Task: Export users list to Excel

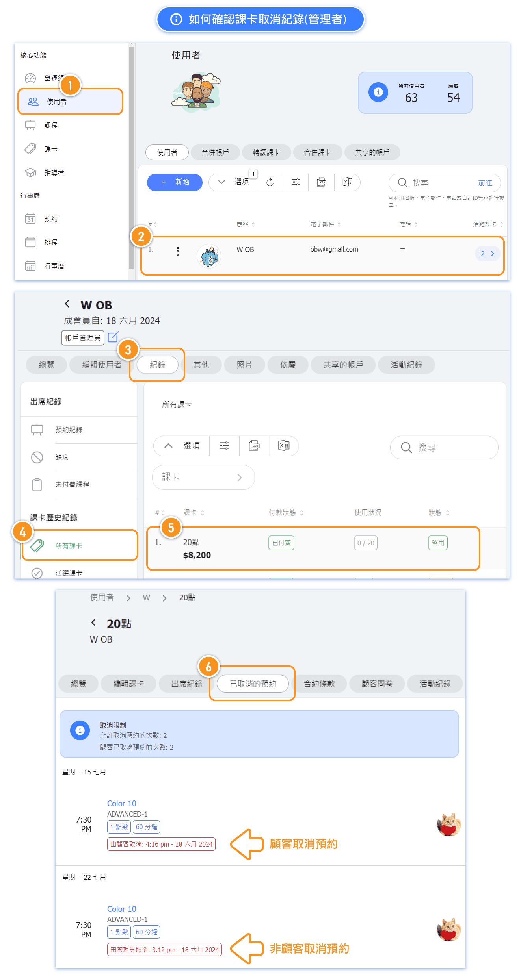Action: [347, 182]
